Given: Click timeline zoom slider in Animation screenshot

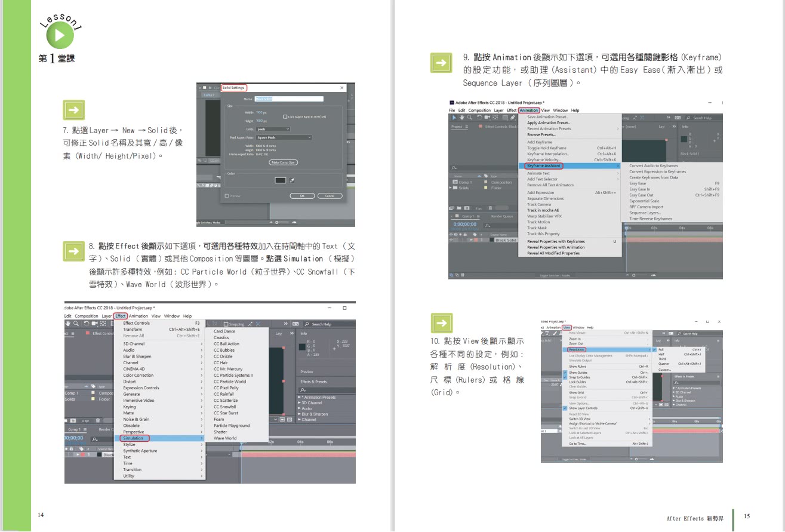Looking at the screenshot, I should click(640, 275).
